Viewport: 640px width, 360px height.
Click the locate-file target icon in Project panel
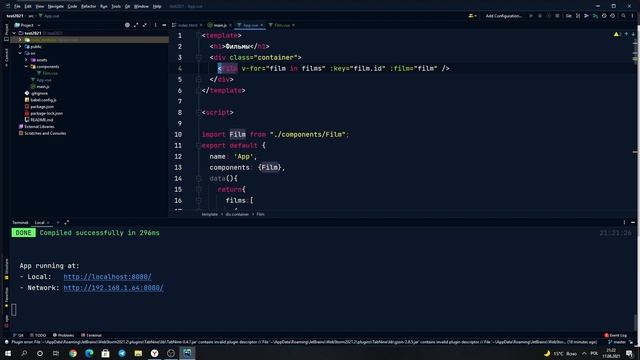point(127,25)
